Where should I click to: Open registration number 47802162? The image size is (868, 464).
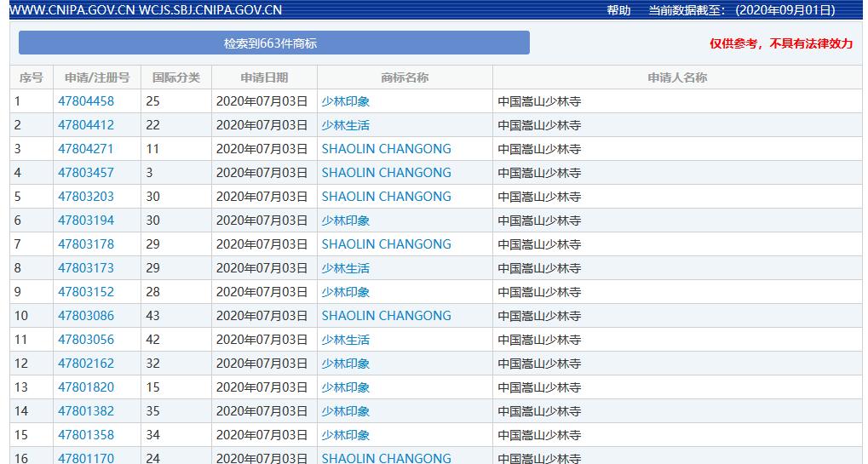coord(86,363)
